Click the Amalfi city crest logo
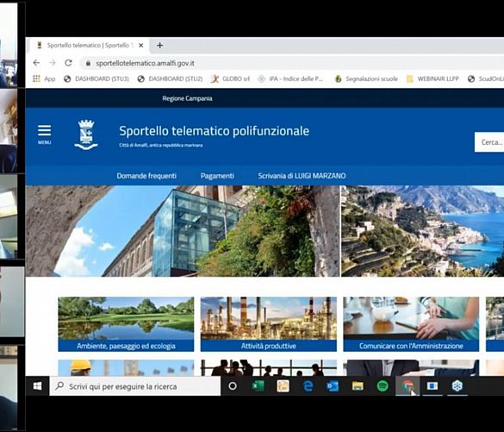Viewport: 504px width, 432px height. [86, 135]
